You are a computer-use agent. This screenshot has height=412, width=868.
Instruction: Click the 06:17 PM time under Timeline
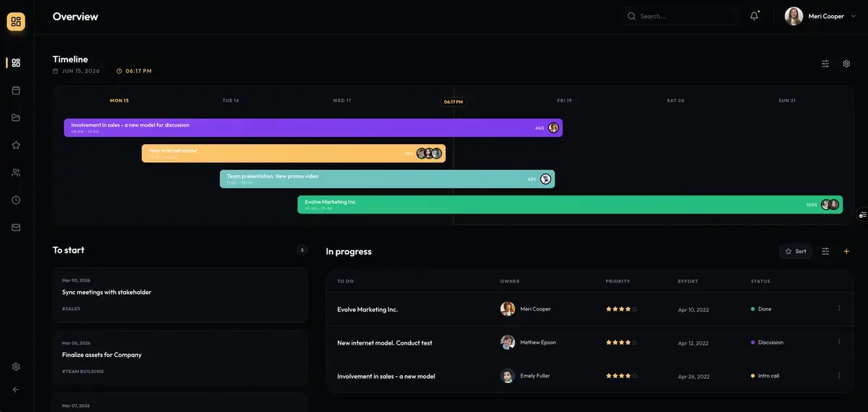coord(139,71)
